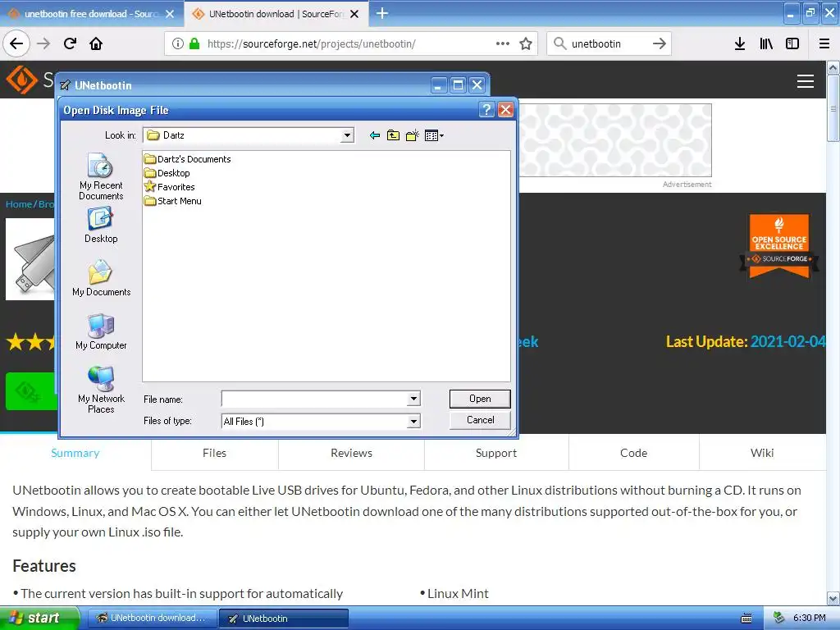Select the Favorites folder

tap(169, 187)
